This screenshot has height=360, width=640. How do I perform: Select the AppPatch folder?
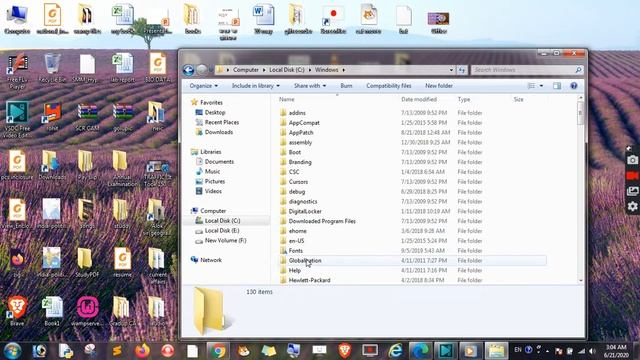coord(301,133)
